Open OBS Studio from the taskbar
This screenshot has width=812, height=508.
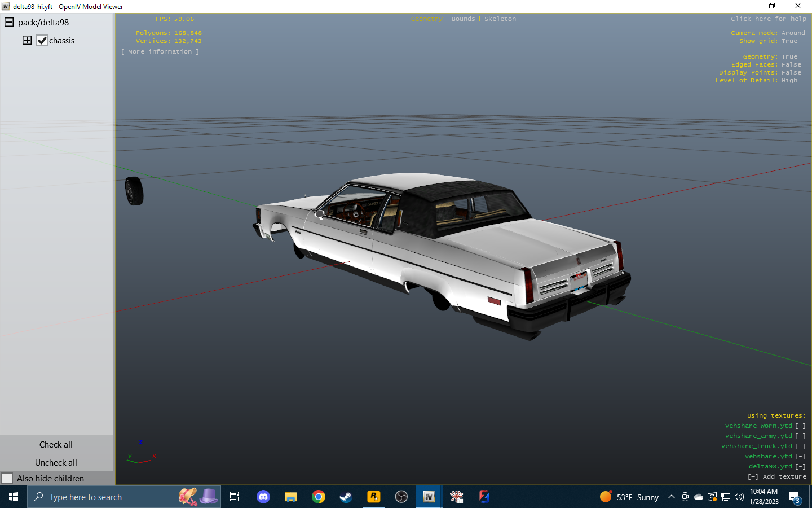click(401, 497)
